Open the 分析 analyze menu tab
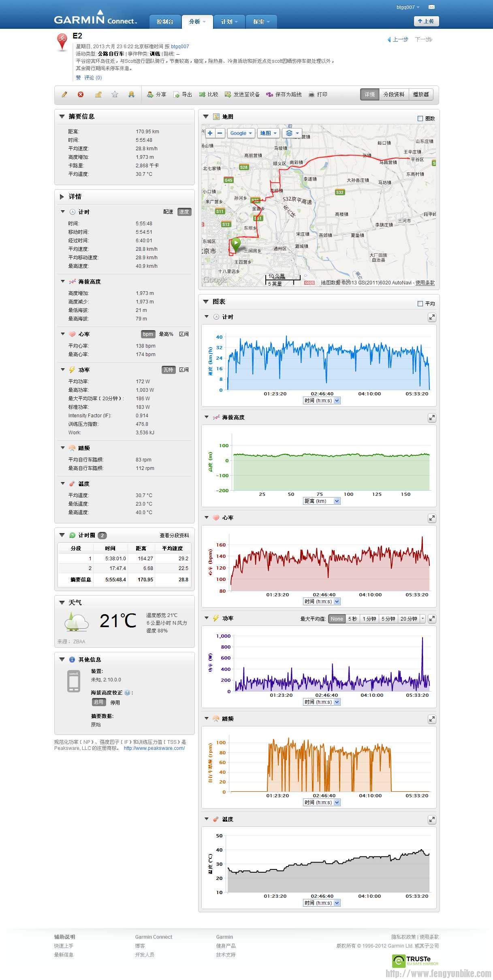The height and width of the screenshot is (980, 493). [x=197, y=21]
